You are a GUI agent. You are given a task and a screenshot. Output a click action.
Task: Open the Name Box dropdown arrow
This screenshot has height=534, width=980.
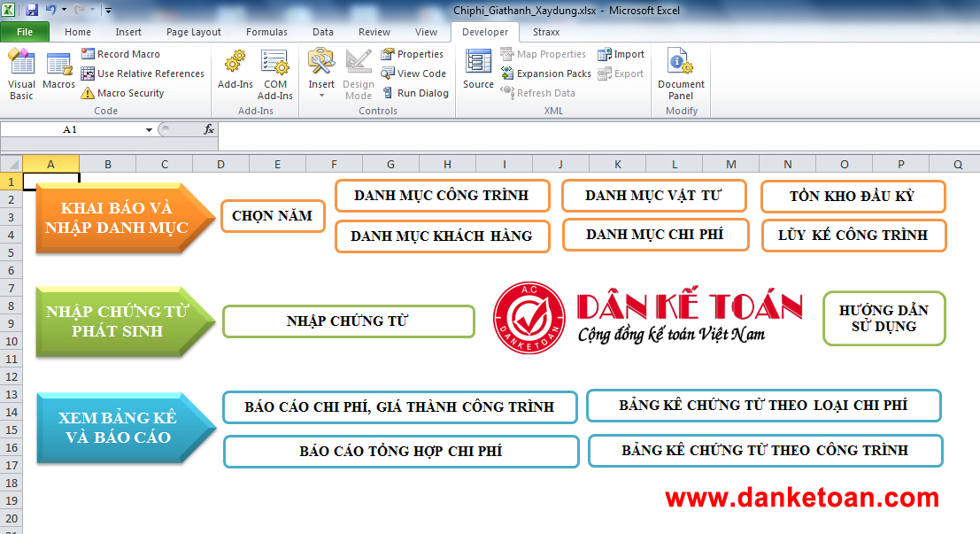coord(149,129)
